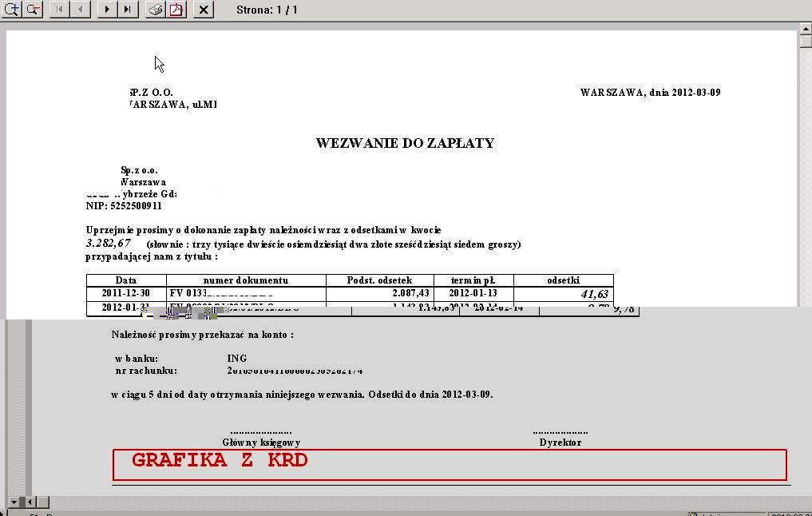
Task: Click the 'numer dokumentu' column header
Action: coord(246,280)
